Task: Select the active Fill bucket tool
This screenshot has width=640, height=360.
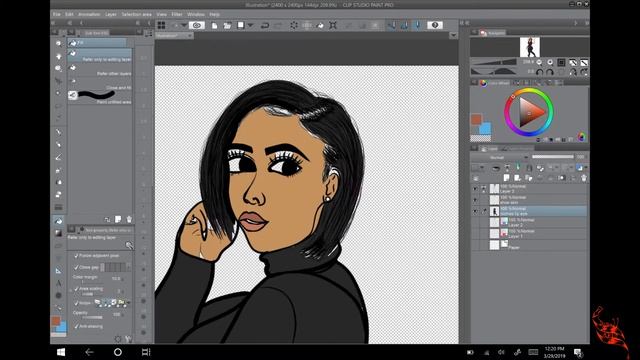Action: point(58,220)
